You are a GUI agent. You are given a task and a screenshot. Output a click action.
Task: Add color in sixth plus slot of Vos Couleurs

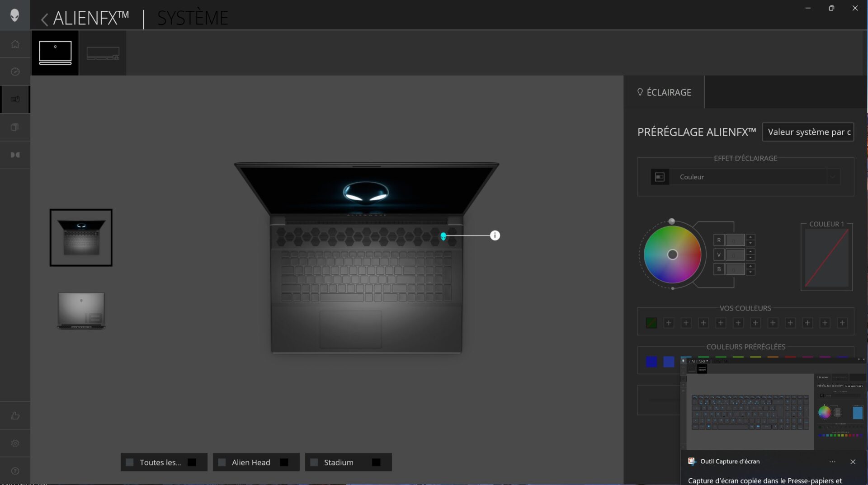point(755,323)
